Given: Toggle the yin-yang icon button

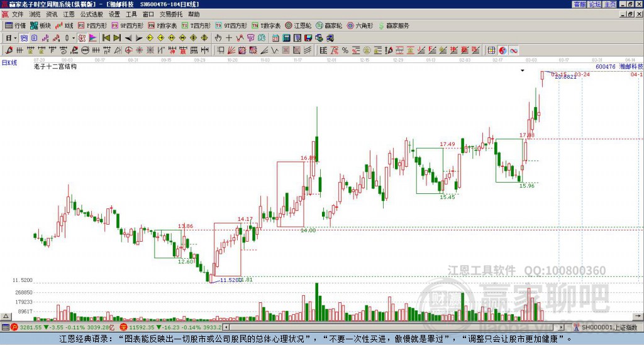Looking at the screenshot, I should (x=502, y=50).
